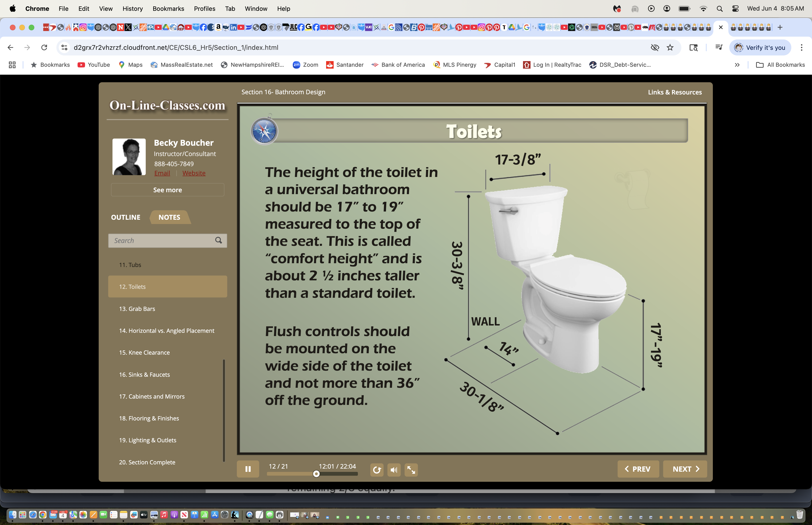
Task: Open site information icon in address bar
Action: (64, 47)
